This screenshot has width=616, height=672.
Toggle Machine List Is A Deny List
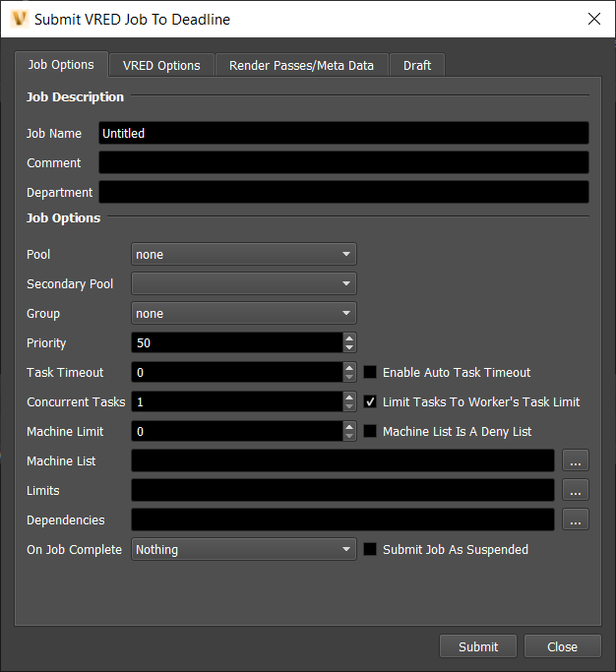pyautogui.click(x=371, y=432)
